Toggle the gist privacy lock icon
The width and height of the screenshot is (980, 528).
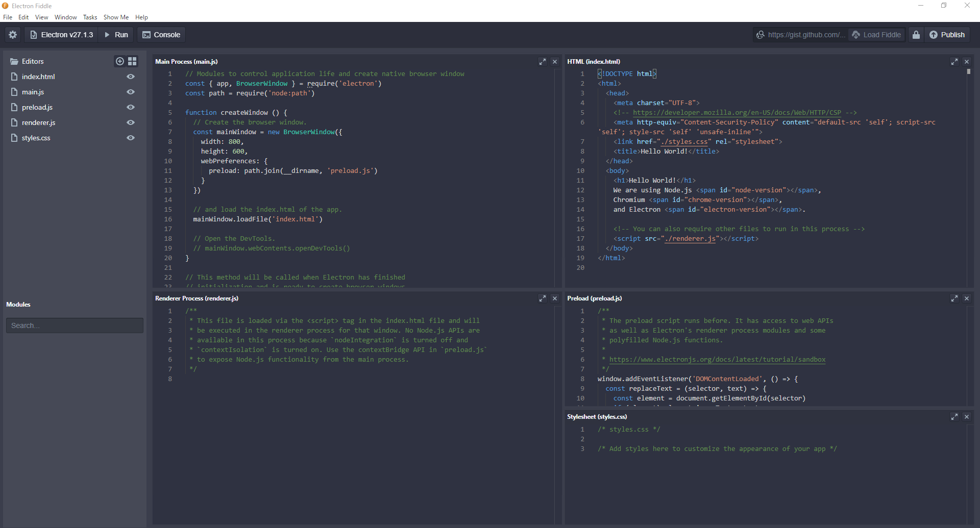tap(916, 34)
